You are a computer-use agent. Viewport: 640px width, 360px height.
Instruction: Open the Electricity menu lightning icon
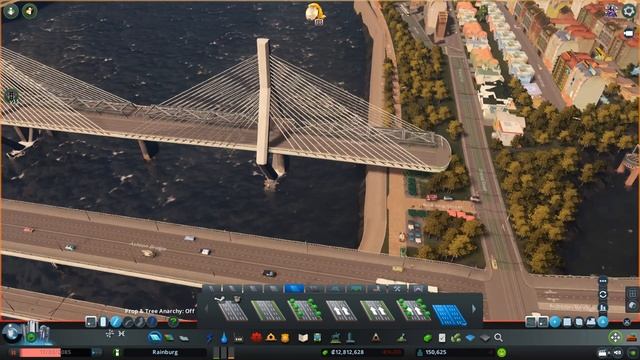(210, 338)
